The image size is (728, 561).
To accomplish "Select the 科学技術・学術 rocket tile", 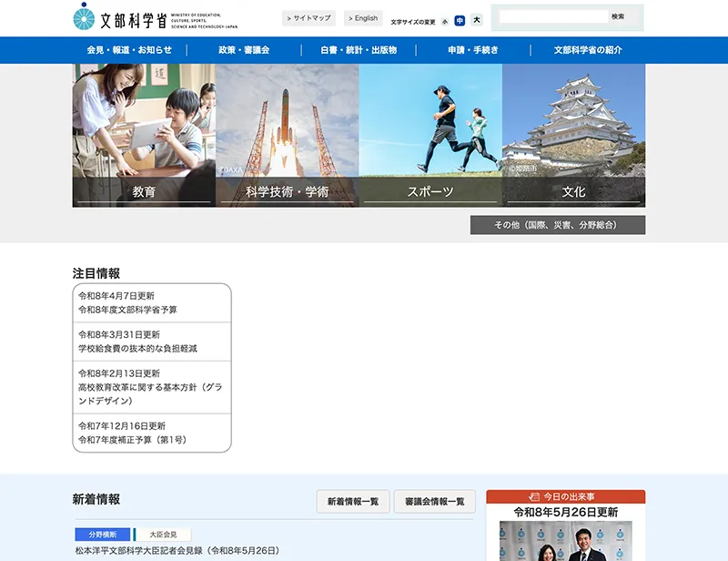I will pyautogui.click(x=288, y=136).
